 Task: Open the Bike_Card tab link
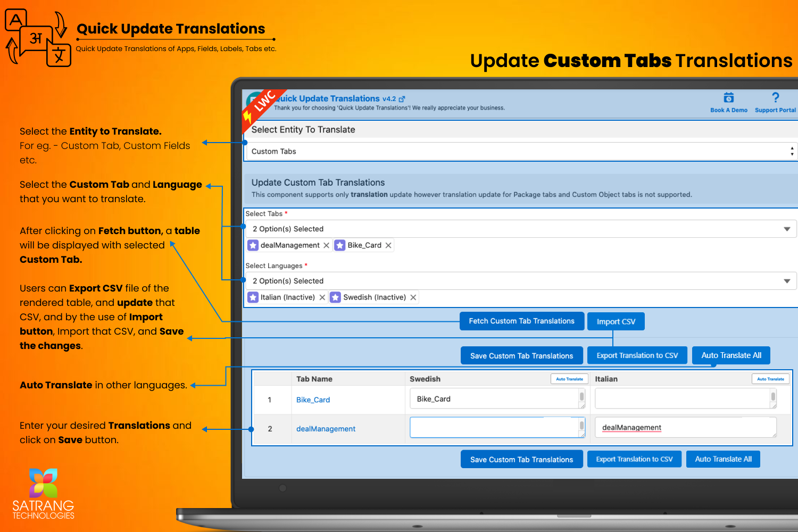click(x=313, y=400)
